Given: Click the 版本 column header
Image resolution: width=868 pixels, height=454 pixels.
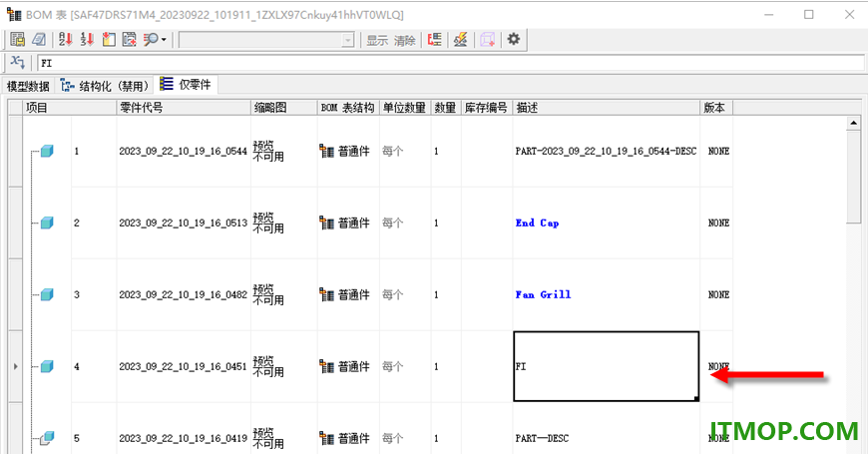Looking at the screenshot, I should click(x=717, y=108).
